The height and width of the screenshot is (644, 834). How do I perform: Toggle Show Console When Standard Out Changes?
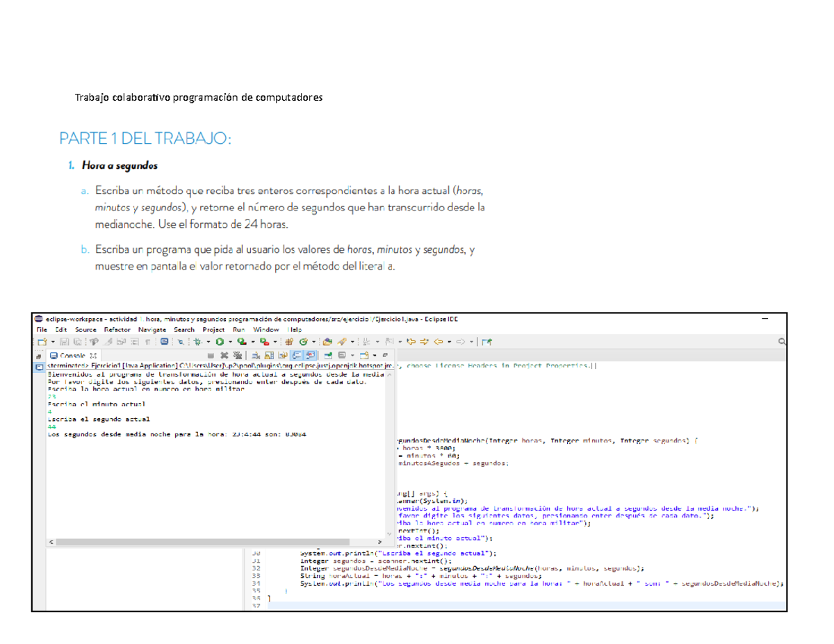[x=295, y=354]
